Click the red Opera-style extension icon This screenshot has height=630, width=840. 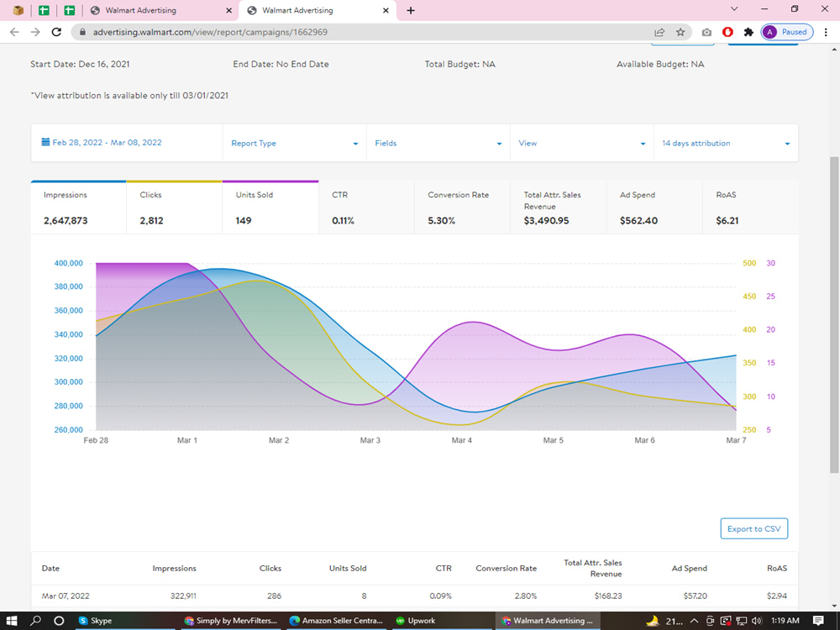coord(727,32)
